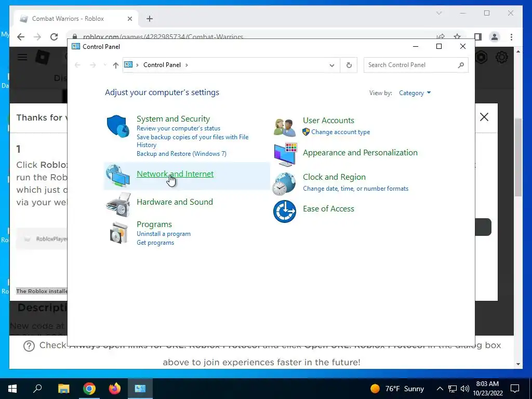
Task: Click the taskbar clock and date
Action: tap(487, 389)
